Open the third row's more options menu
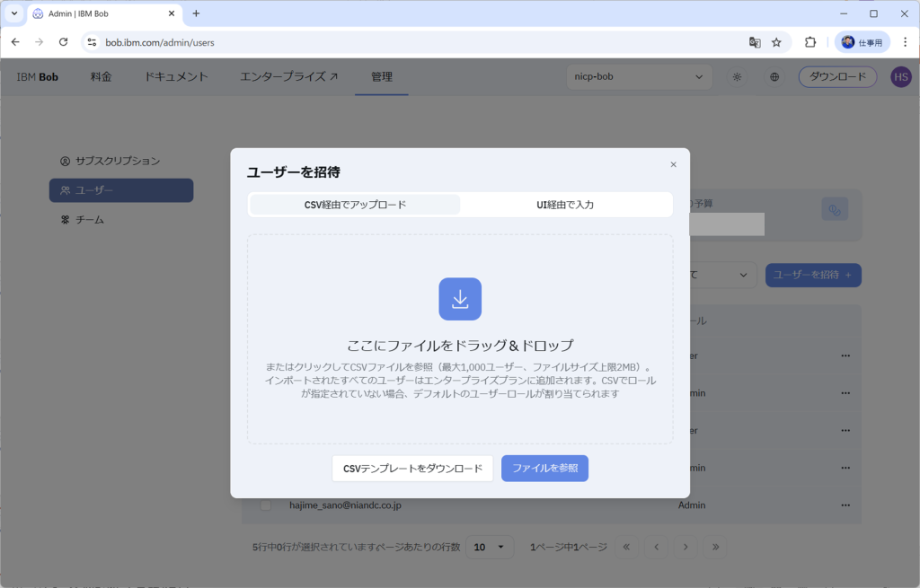920x588 pixels. coord(845,430)
